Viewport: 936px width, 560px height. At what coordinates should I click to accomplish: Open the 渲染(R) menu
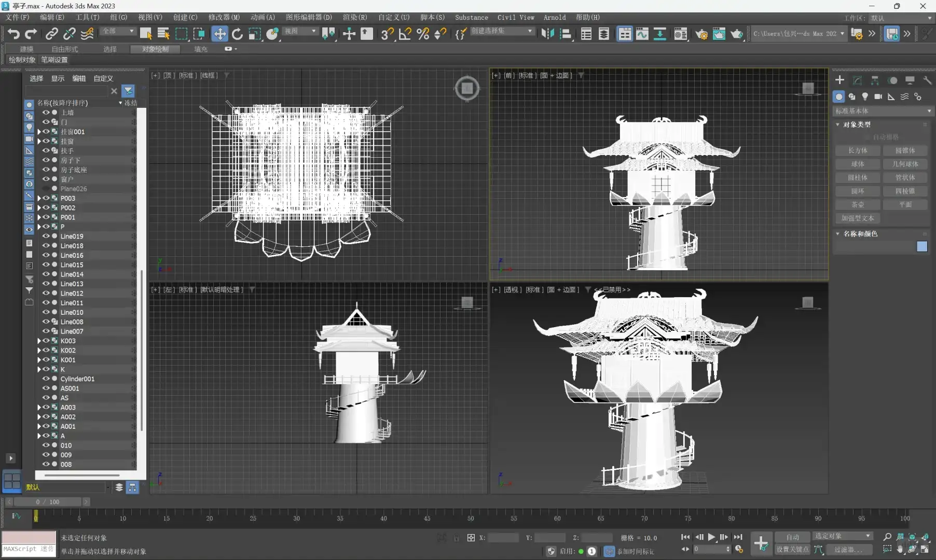pos(354,18)
